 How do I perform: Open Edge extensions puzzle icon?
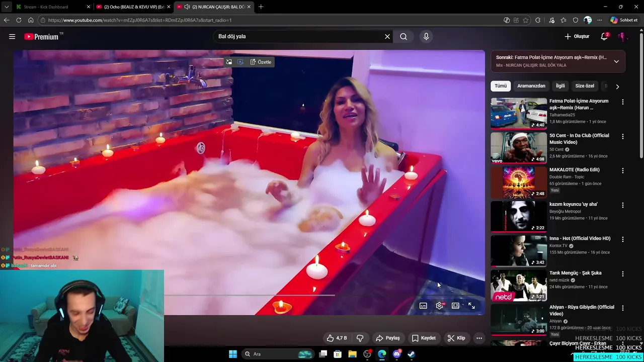click(538, 20)
